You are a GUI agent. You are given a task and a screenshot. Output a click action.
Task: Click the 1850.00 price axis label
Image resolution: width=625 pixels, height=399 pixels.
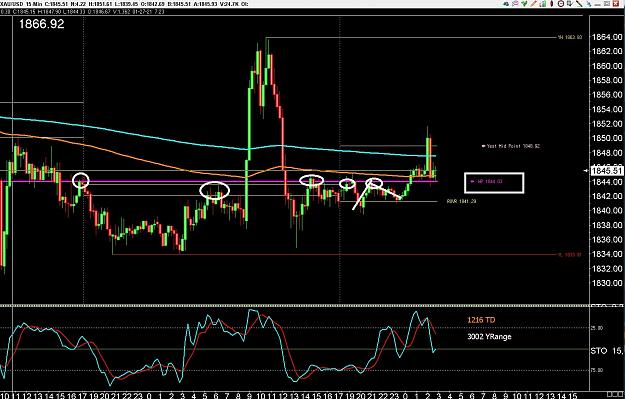(x=607, y=138)
